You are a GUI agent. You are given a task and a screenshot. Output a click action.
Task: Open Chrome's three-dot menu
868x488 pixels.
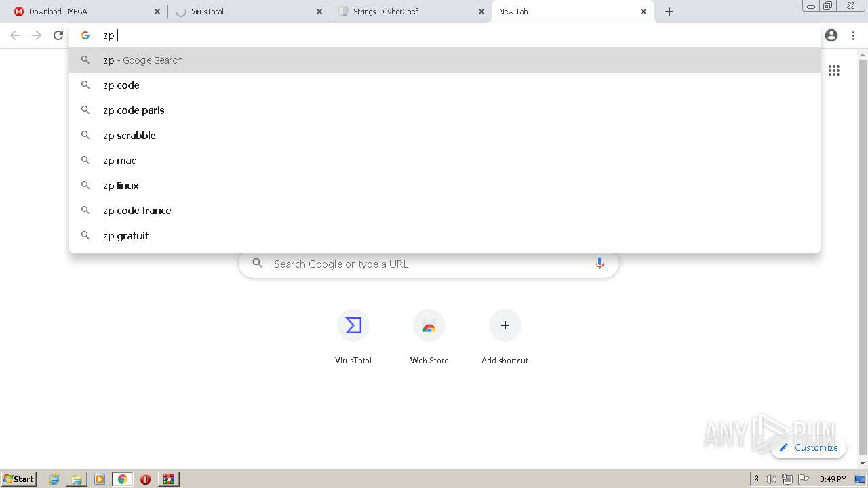click(853, 35)
